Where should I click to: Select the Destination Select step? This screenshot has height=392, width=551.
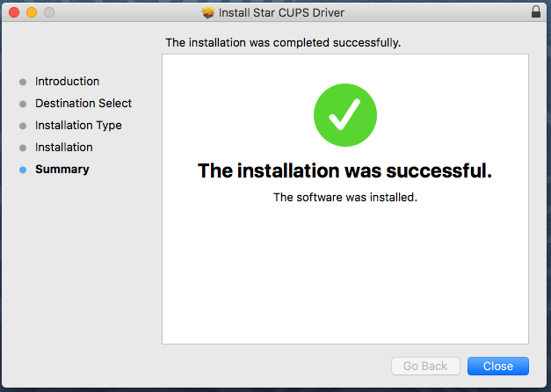[83, 104]
